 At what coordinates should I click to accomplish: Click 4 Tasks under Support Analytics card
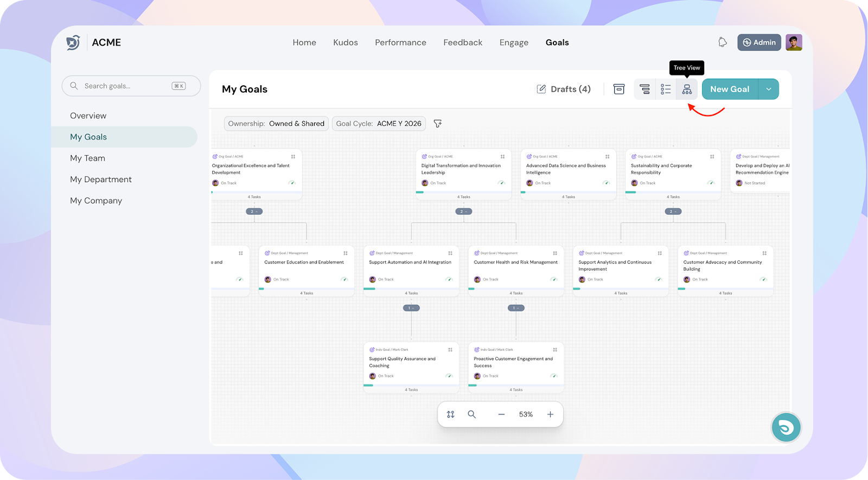621,293
